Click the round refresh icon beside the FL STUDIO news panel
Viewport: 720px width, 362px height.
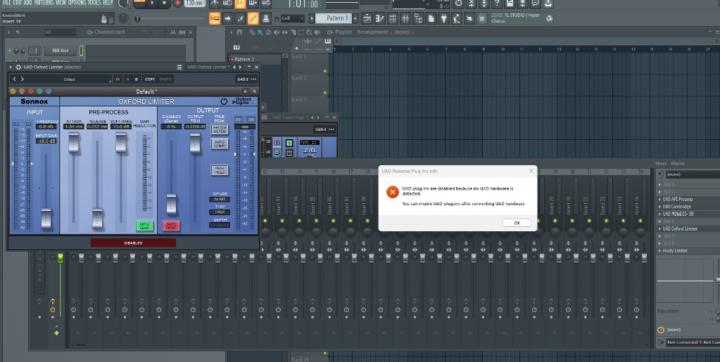[x=549, y=18]
